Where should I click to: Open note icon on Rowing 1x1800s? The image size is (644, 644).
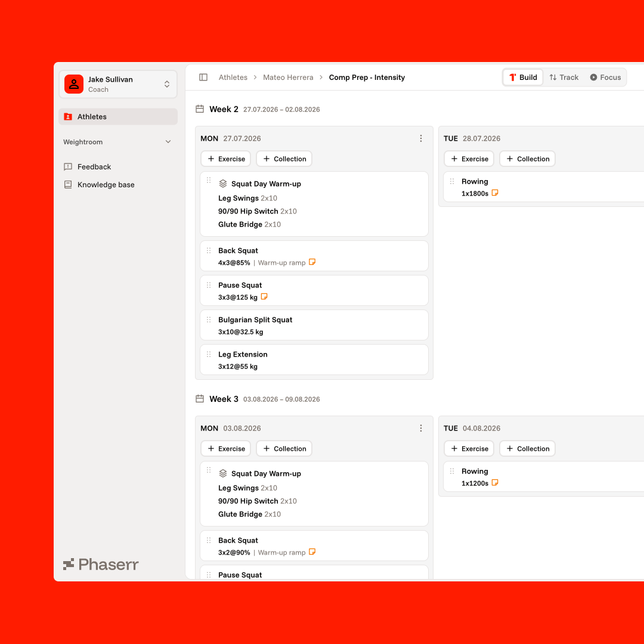495,193
